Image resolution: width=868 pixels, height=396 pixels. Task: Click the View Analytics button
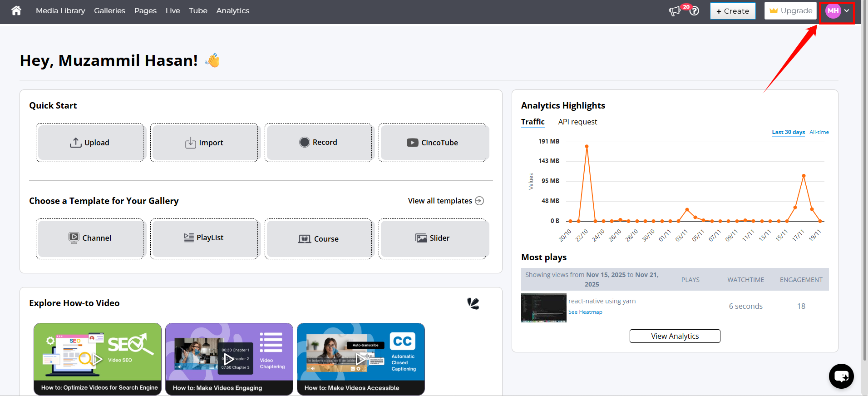click(675, 336)
